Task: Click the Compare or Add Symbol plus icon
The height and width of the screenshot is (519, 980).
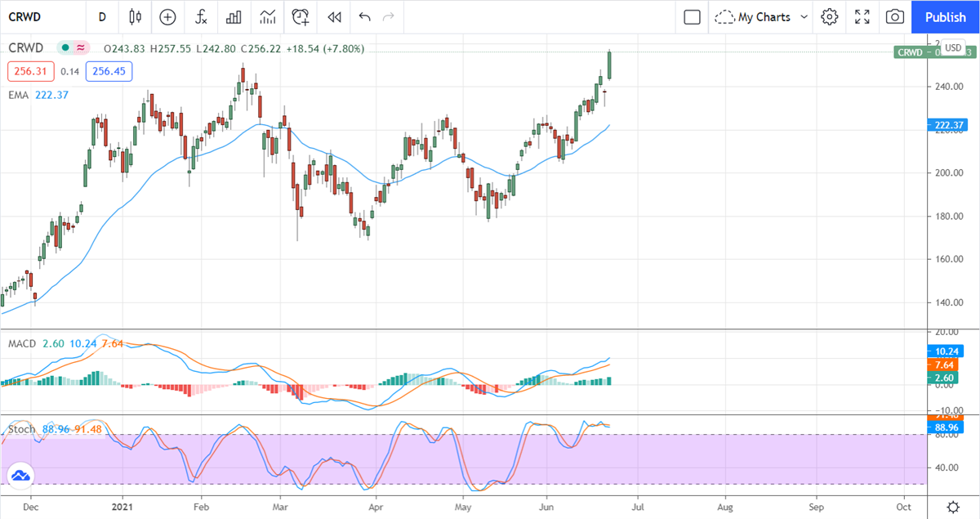Action: tap(167, 17)
